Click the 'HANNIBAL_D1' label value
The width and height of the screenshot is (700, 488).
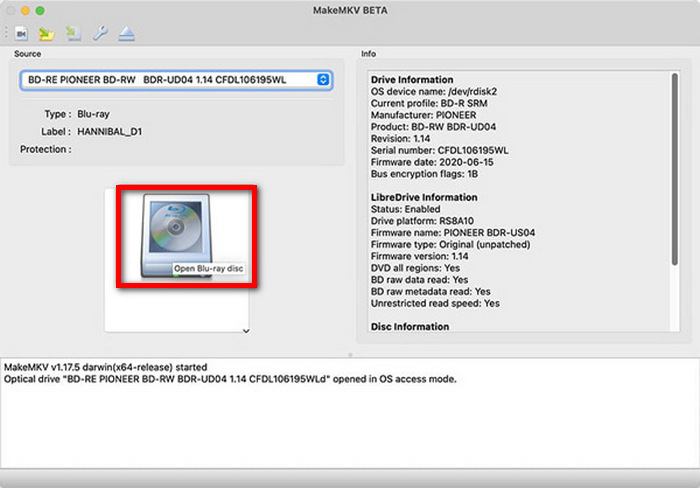tap(109, 132)
